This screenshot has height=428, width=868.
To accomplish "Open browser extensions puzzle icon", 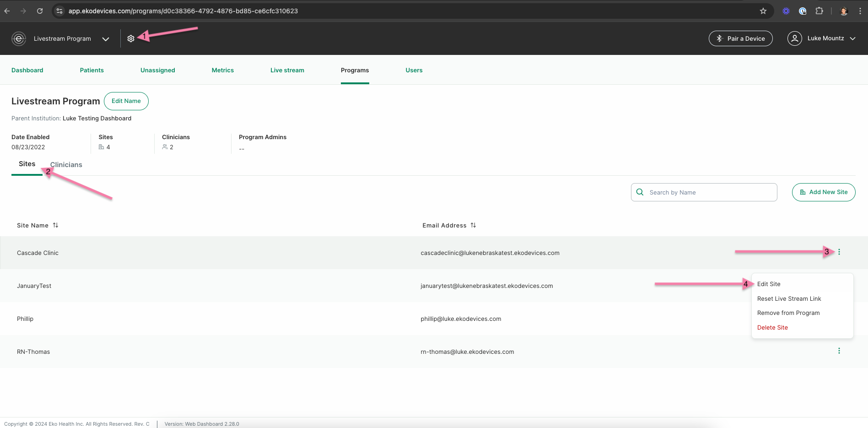I will coord(819,11).
